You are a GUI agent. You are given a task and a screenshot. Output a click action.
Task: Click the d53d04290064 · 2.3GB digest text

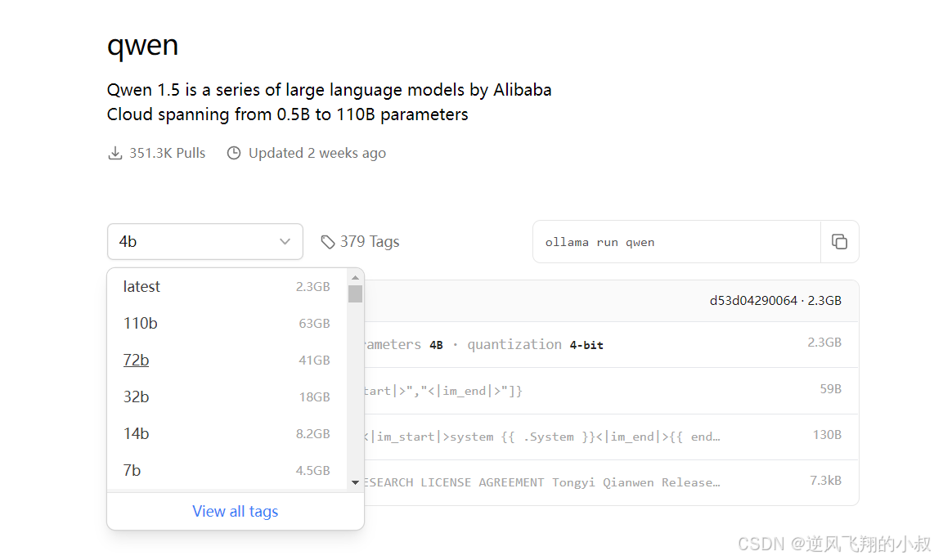coord(775,301)
